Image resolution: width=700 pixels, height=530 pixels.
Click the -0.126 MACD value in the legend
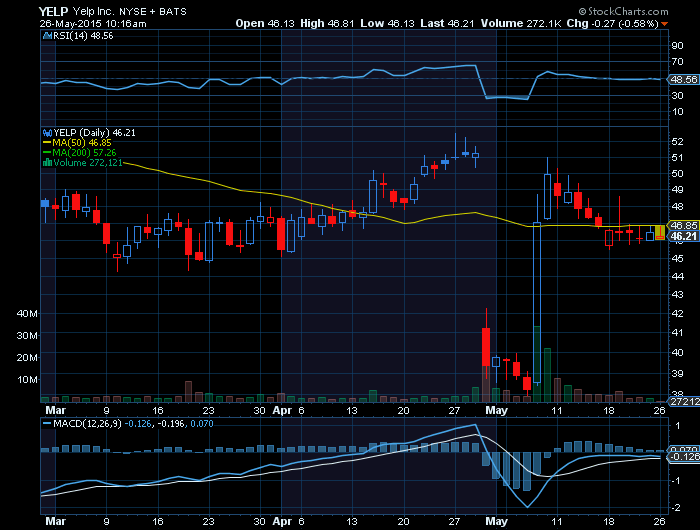point(138,423)
